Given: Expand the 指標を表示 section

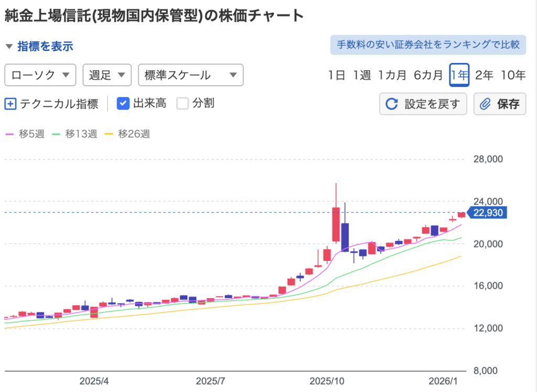Looking at the screenshot, I should tap(45, 46).
